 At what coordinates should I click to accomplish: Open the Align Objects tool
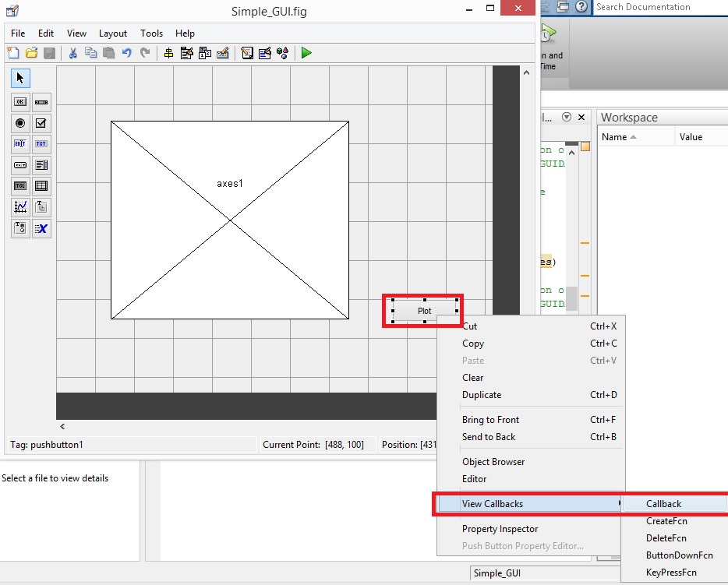[168, 53]
